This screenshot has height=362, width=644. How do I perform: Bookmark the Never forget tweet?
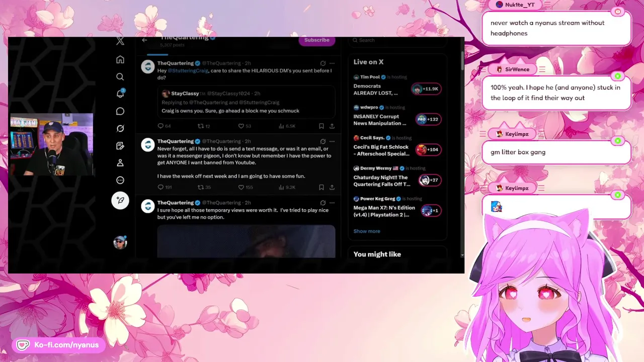click(x=321, y=187)
